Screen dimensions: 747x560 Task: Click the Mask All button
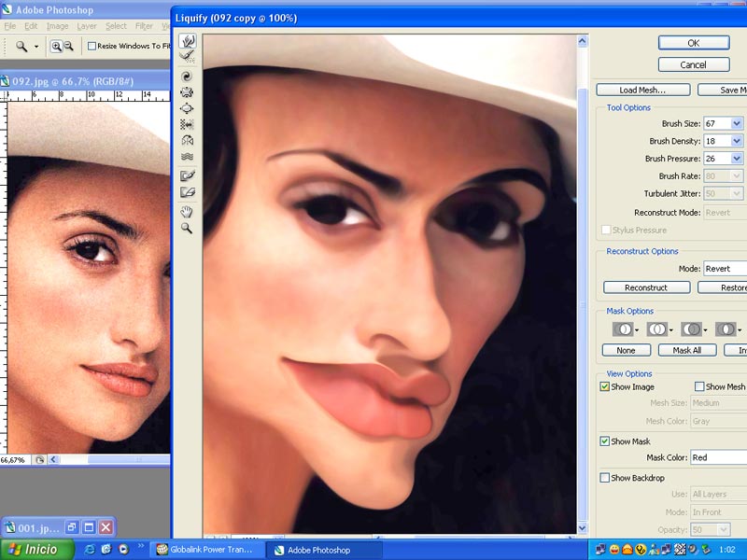tap(686, 350)
